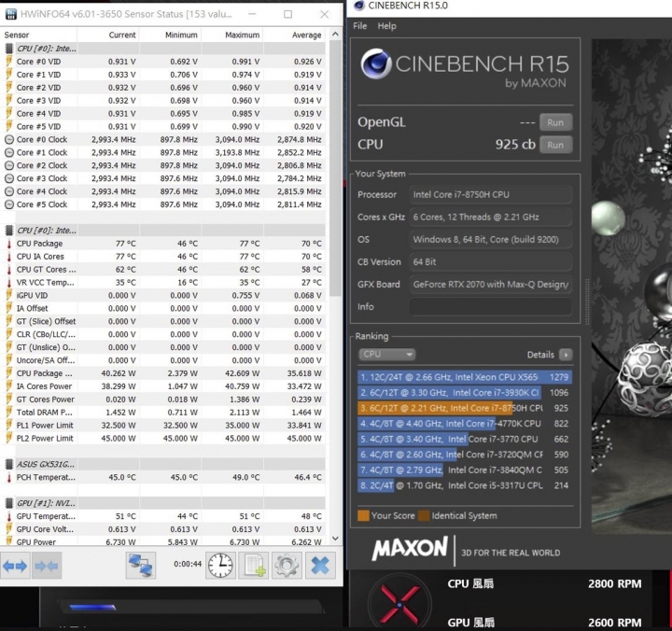Click the Core #0 VID lightning icon
Image resolution: width=672 pixels, height=631 pixels.
[9, 62]
